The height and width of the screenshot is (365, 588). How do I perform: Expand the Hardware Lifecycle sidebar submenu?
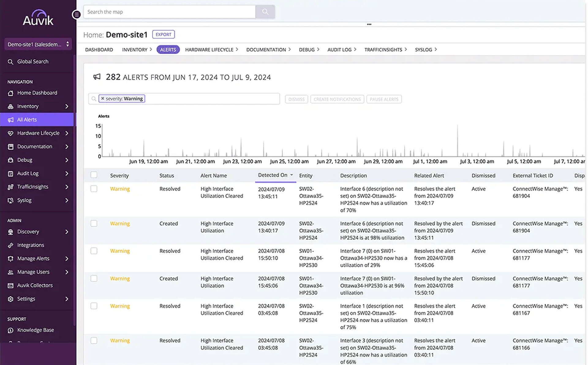pos(66,133)
